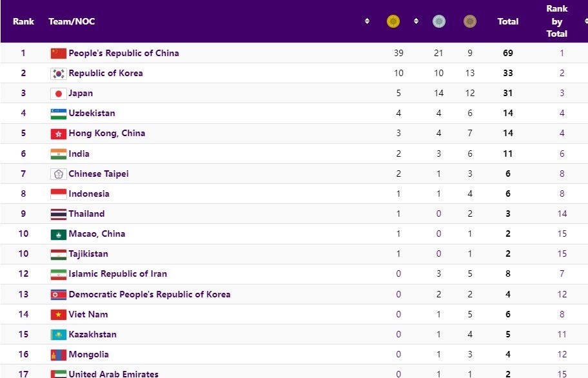Image resolution: width=588 pixels, height=378 pixels.
Task: Click the Kazakhstan flag icon
Action: (x=59, y=335)
